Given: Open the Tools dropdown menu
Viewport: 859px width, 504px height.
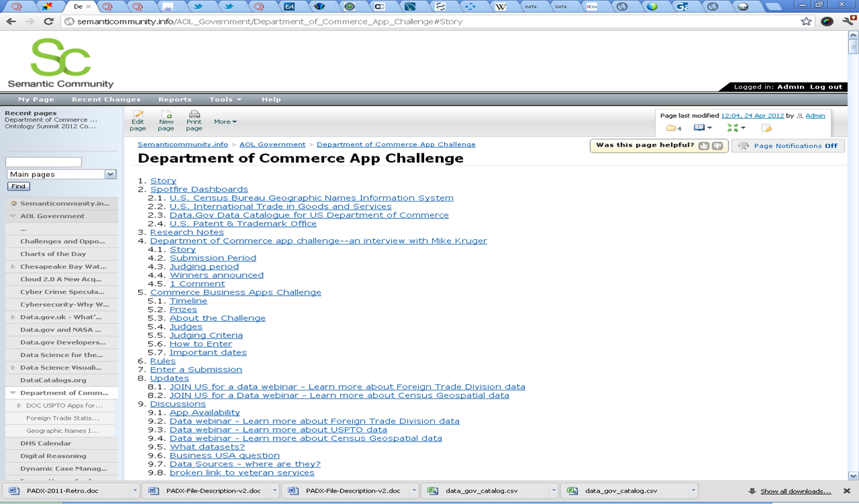Looking at the screenshot, I should (225, 99).
